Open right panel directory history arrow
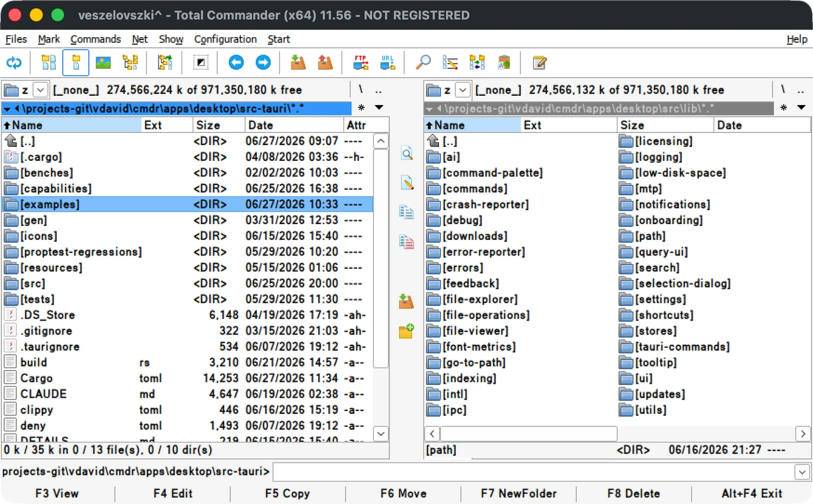Image resolution: width=813 pixels, height=504 pixels. point(801,107)
